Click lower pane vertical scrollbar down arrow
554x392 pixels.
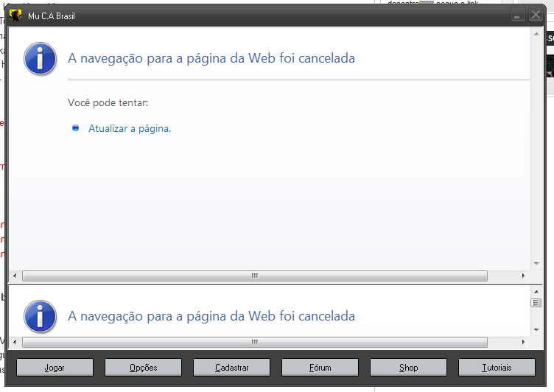click(536, 329)
